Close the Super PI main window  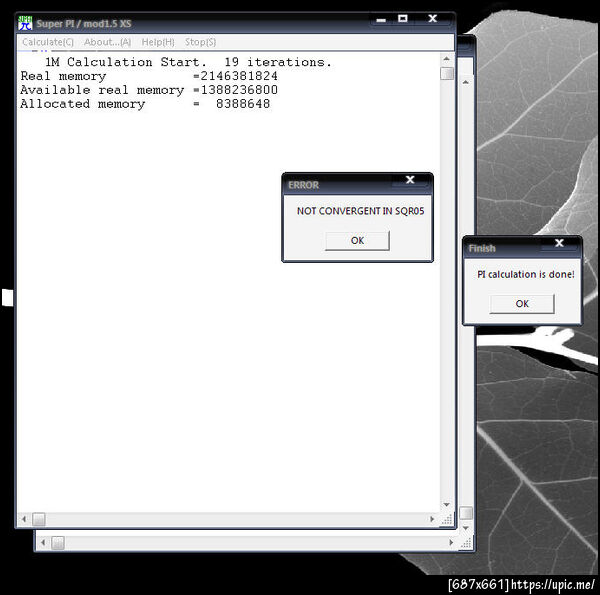coord(432,19)
